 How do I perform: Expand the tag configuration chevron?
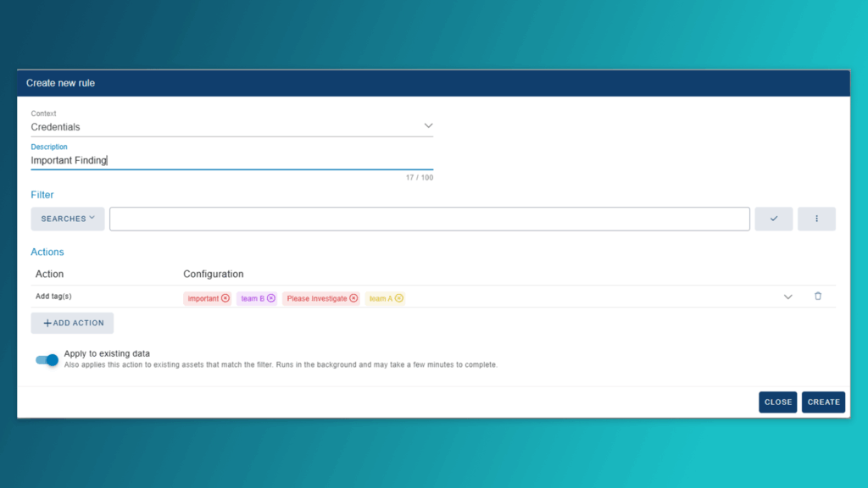point(787,297)
